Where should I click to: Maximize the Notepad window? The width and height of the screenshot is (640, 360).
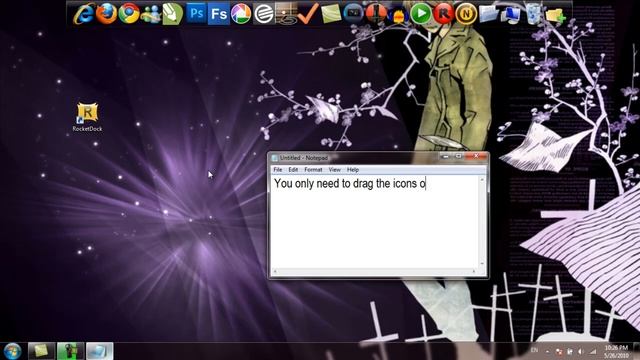click(x=458, y=156)
